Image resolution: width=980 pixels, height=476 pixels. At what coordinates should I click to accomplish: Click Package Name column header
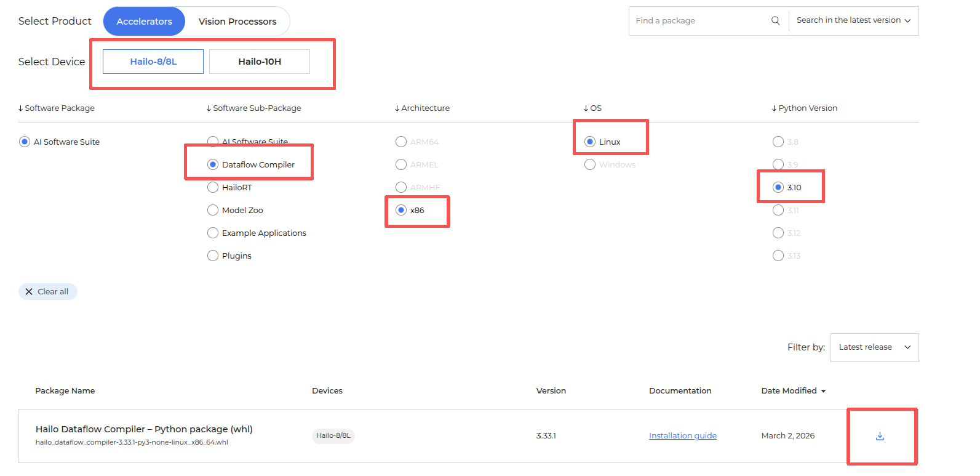65,391
